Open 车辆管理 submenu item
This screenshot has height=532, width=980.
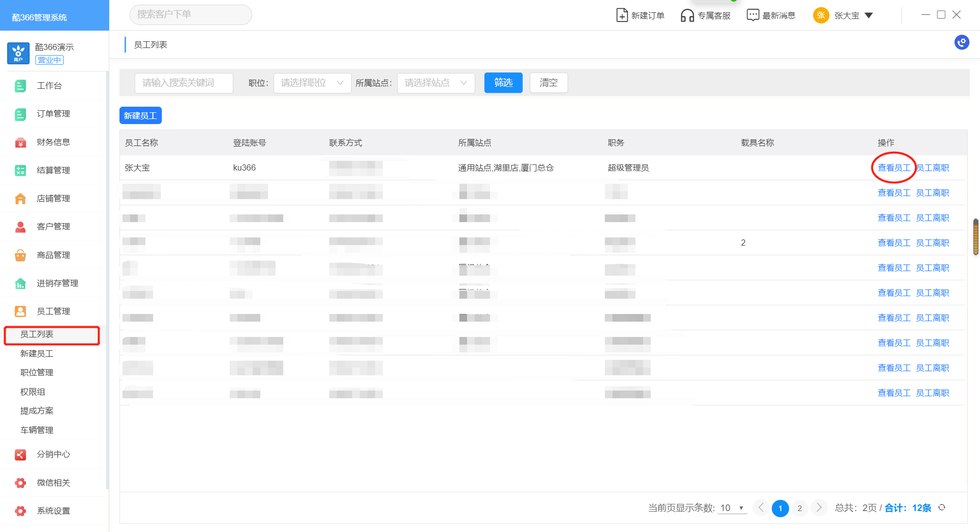37,430
